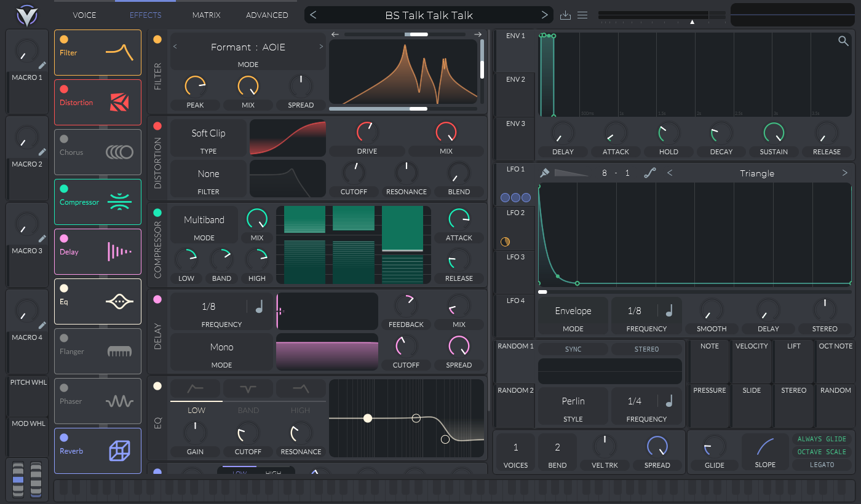This screenshot has width=861, height=504.
Task: Click the OCT NOTE modulation source
Action: [835, 362]
